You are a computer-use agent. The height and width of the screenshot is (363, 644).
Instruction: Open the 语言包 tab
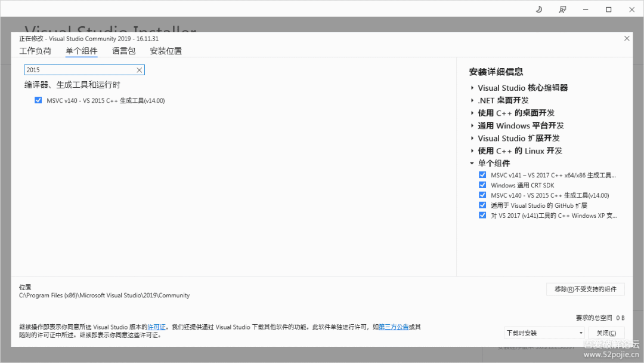coord(123,51)
